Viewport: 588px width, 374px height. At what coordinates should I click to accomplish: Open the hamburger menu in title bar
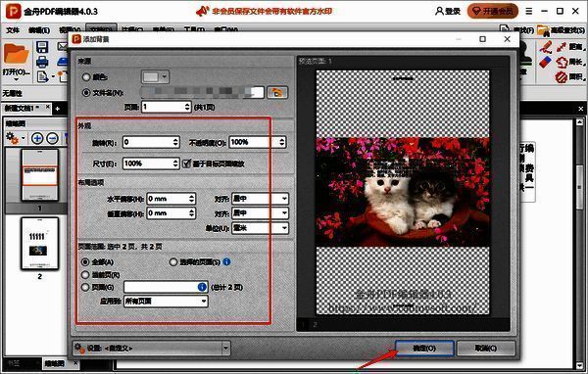point(529,12)
